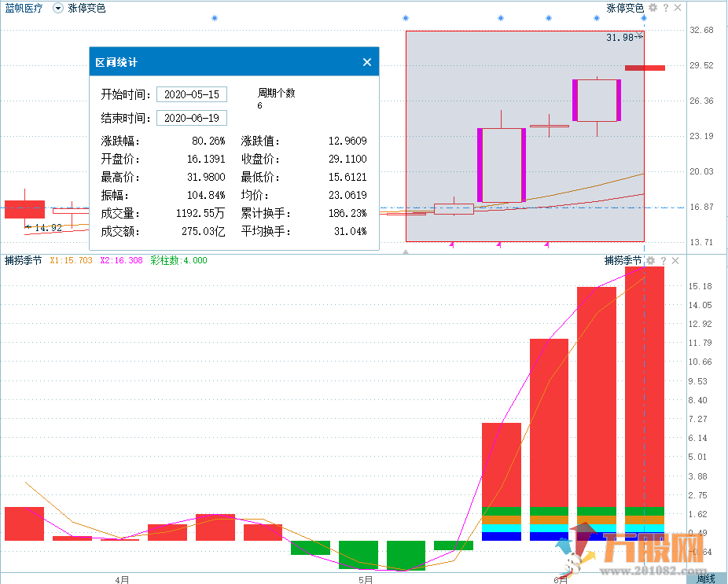The width and height of the screenshot is (728, 584).
Task: Click the first magenta signal marker under selection
Action: click(x=451, y=246)
